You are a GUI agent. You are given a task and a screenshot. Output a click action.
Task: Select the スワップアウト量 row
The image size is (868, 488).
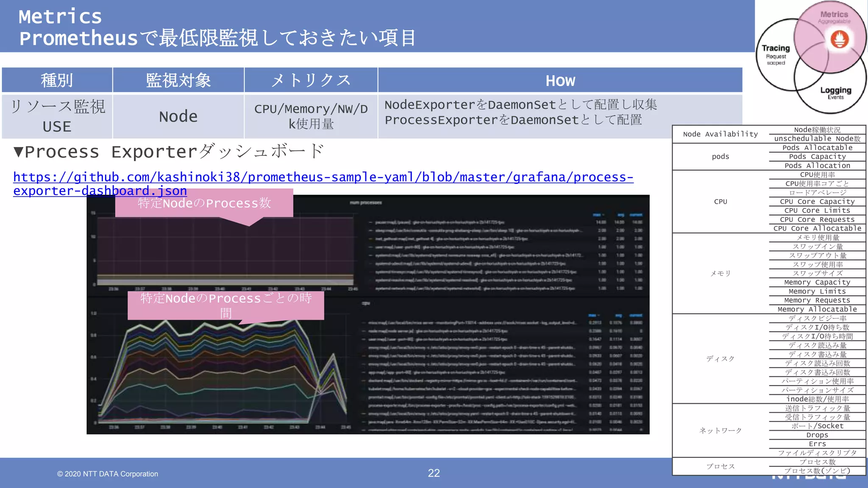pyautogui.click(x=817, y=255)
